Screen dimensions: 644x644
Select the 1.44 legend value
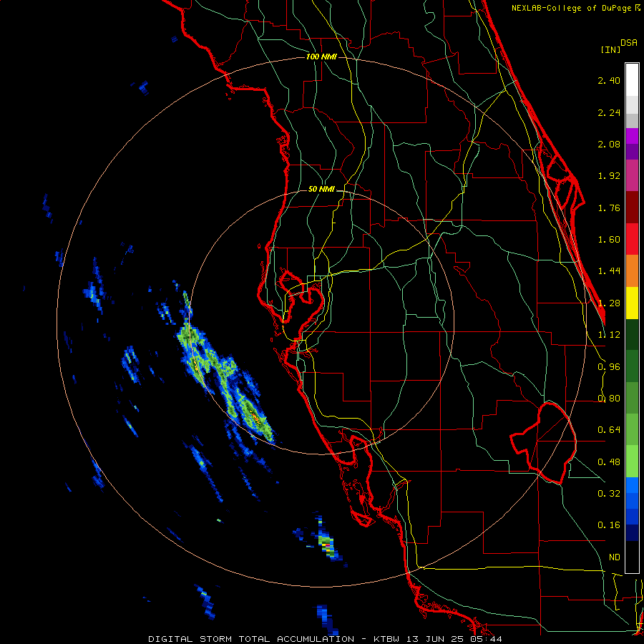609,270
